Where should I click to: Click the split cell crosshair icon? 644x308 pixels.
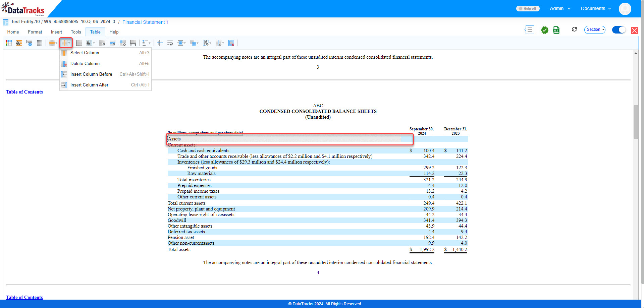(x=160, y=43)
